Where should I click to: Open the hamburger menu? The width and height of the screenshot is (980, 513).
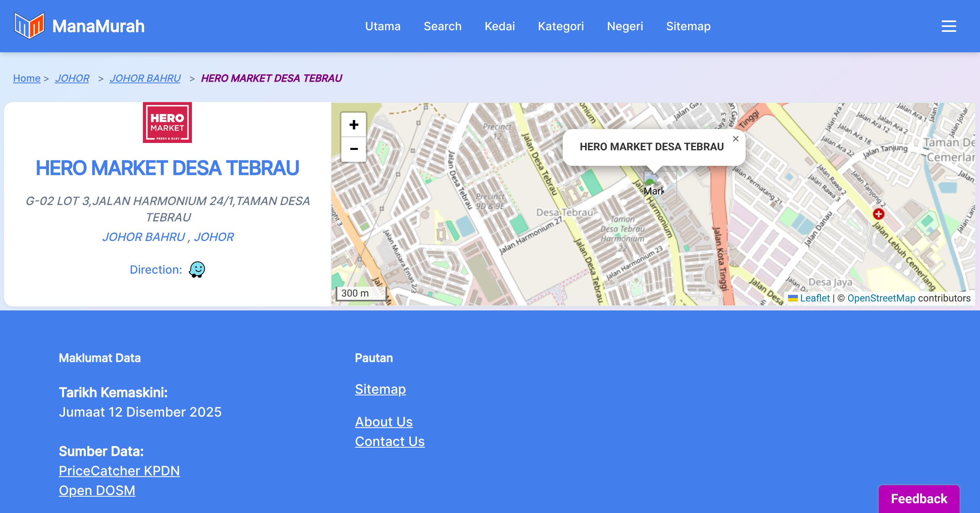tap(949, 26)
